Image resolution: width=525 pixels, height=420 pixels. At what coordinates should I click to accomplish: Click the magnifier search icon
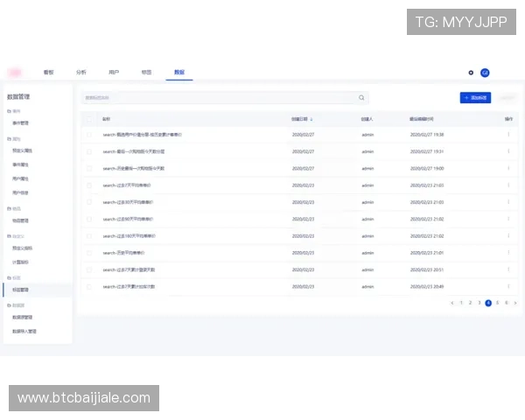[361, 97]
